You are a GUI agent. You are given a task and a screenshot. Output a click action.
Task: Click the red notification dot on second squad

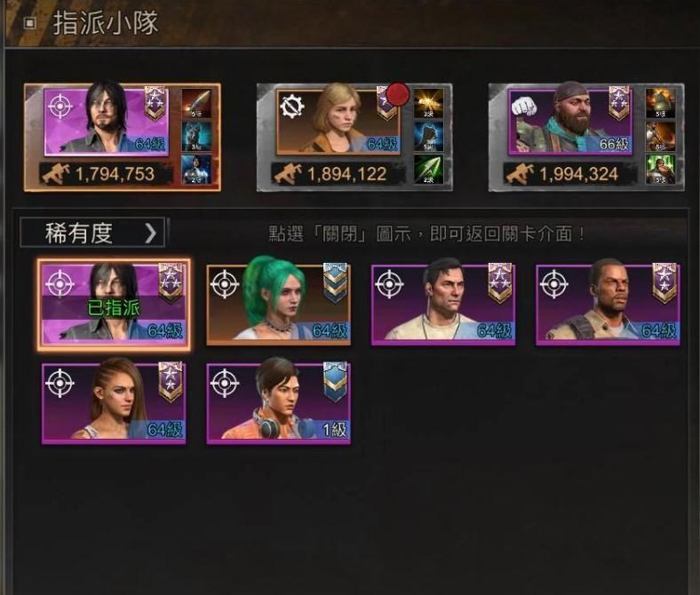coord(398,94)
